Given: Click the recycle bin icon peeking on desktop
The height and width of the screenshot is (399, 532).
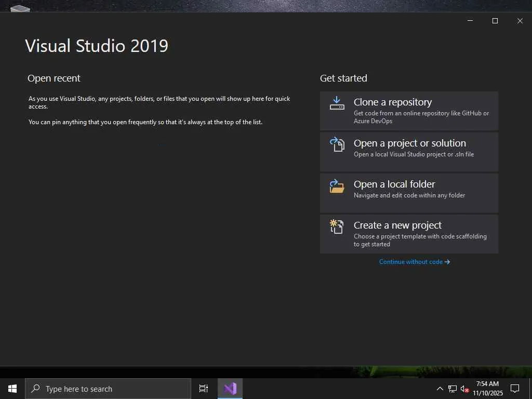Looking at the screenshot, I should point(20,8).
